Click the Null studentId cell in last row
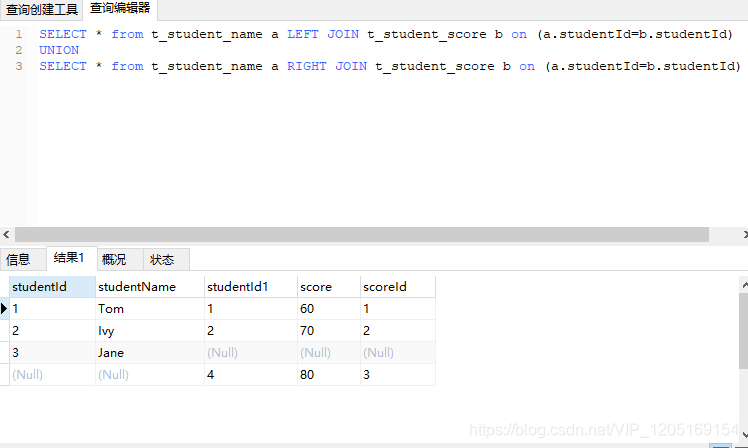Image resolution: width=748 pixels, height=448 pixels. click(52, 375)
